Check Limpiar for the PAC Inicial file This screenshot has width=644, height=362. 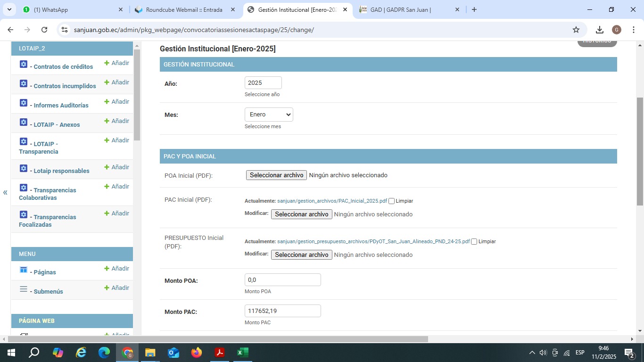pyautogui.click(x=391, y=201)
